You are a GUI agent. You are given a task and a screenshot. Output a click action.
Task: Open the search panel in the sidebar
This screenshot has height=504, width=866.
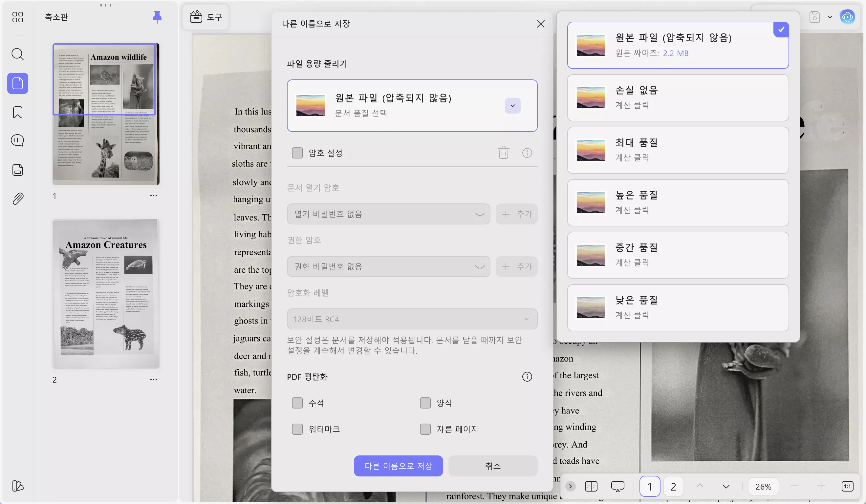[x=17, y=54]
